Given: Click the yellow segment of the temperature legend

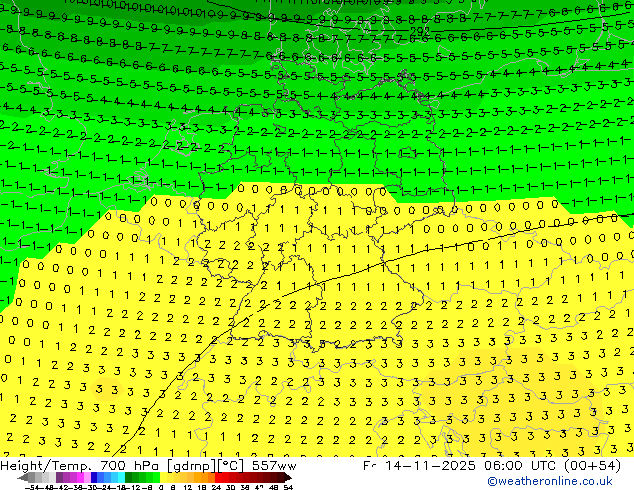Looking at the screenshot, I should (163, 477).
